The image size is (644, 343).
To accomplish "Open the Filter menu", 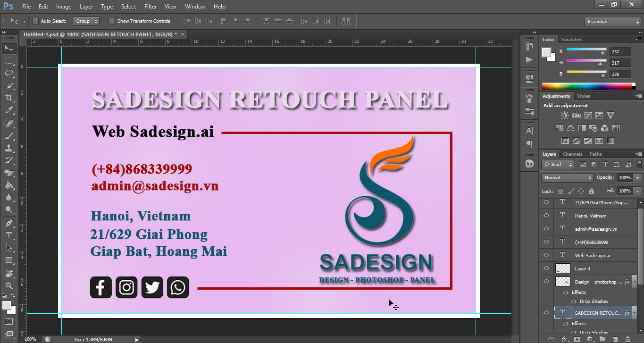I will coord(151,7).
